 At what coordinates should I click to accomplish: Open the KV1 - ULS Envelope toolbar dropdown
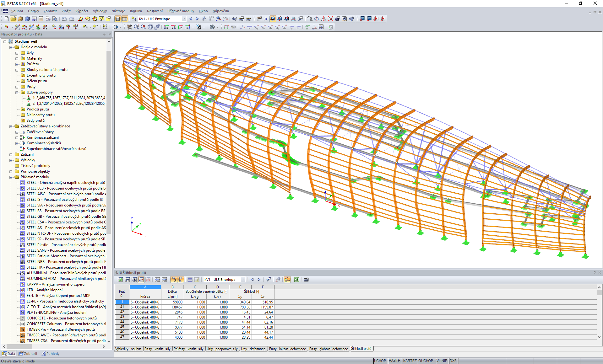click(x=184, y=19)
